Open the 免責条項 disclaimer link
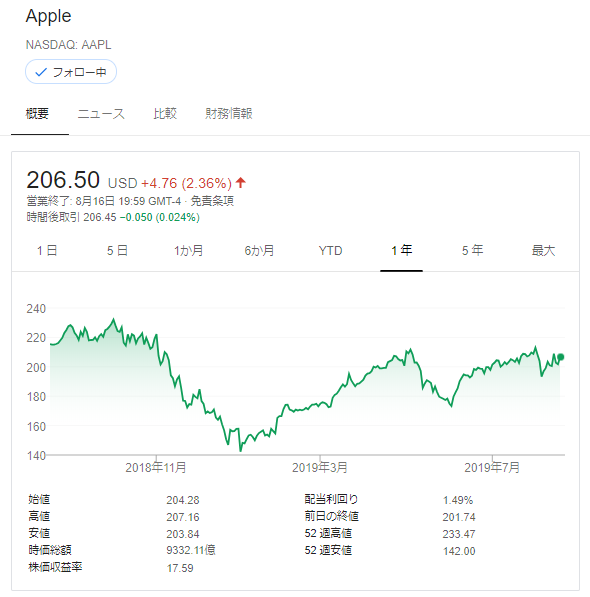590x597 pixels. click(212, 201)
